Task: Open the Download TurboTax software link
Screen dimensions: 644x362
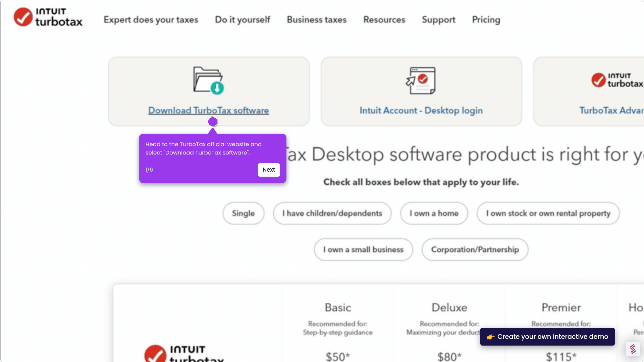Action: point(209,110)
